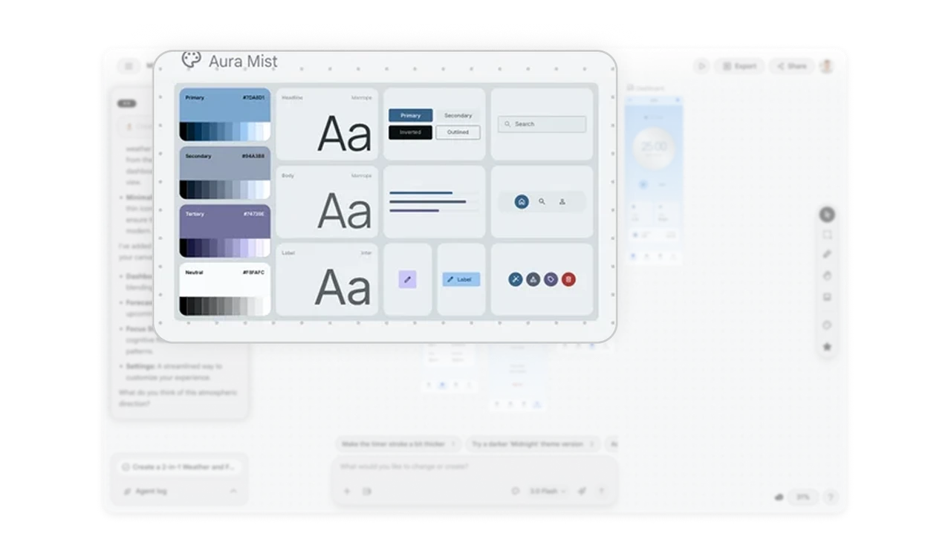Image resolution: width=951 pixels, height=560 pixels.
Task: Click the 'Make the timer stroke a bit thicker' suggestion
Action: pos(398,444)
